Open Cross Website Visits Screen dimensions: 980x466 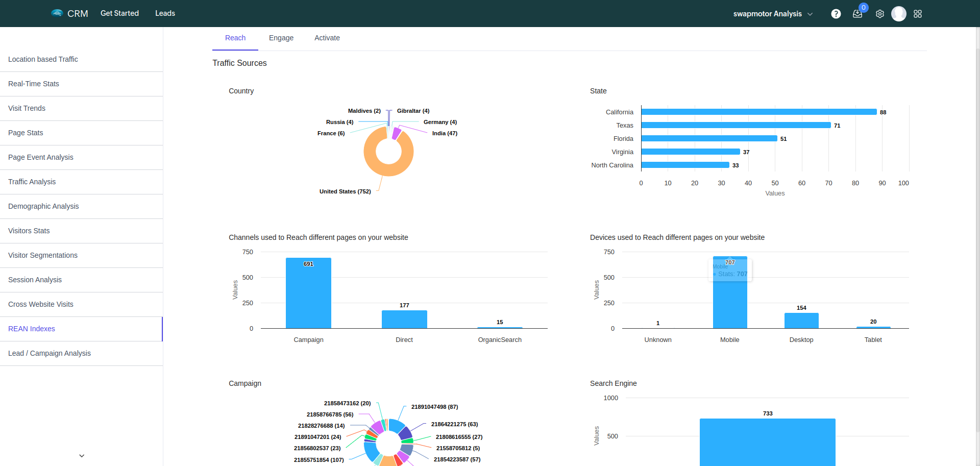(x=81, y=304)
